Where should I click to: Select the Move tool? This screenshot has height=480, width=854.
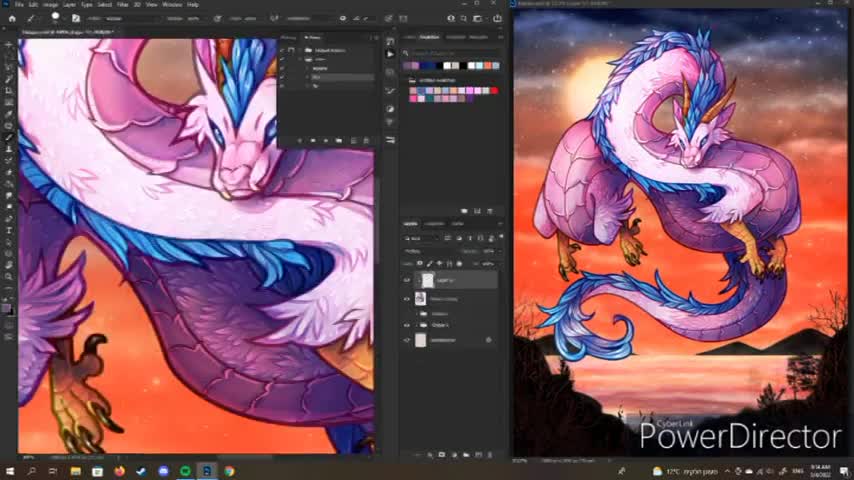[x=9, y=45]
